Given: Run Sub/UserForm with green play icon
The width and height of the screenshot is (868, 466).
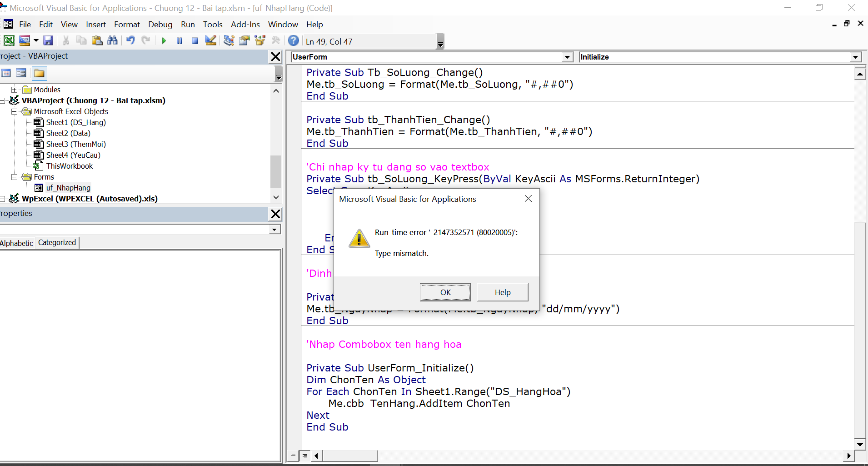Looking at the screenshot, I should tap(164, 41).
